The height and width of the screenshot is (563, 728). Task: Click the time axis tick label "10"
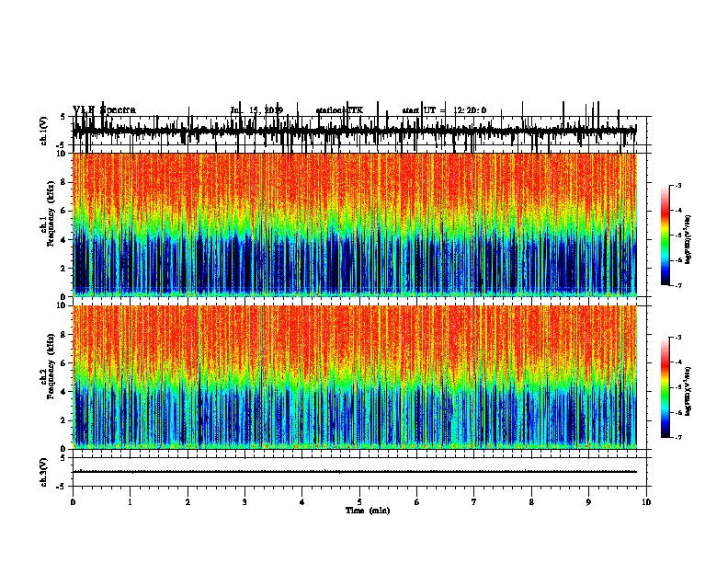[646, 502]
